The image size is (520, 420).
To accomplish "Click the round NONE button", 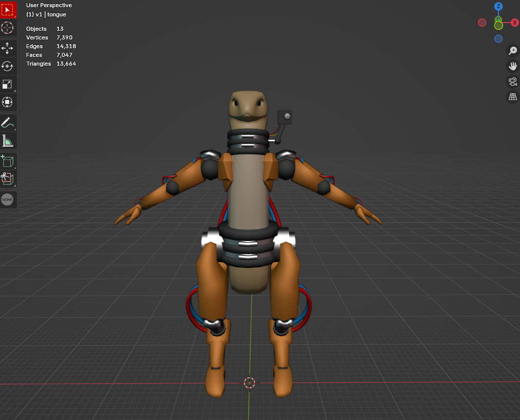I will point(7,199).
